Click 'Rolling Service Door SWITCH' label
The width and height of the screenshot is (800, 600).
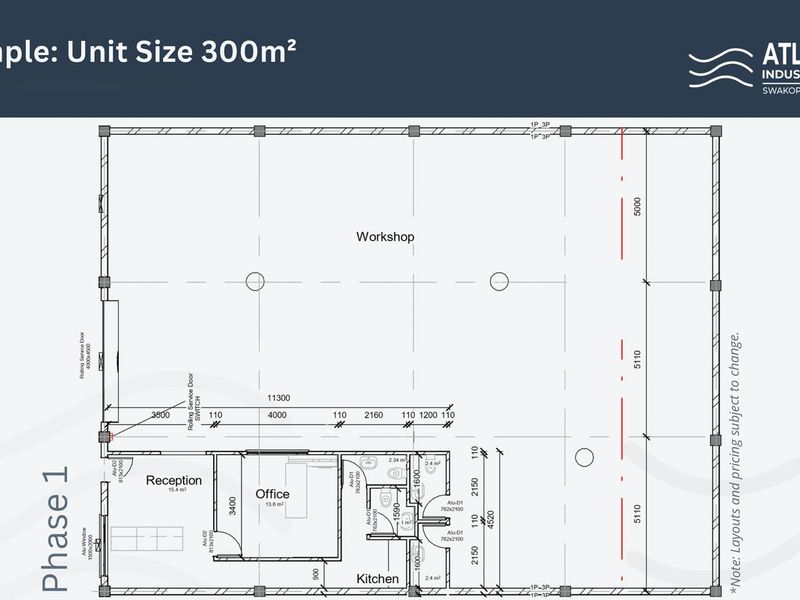194,402
